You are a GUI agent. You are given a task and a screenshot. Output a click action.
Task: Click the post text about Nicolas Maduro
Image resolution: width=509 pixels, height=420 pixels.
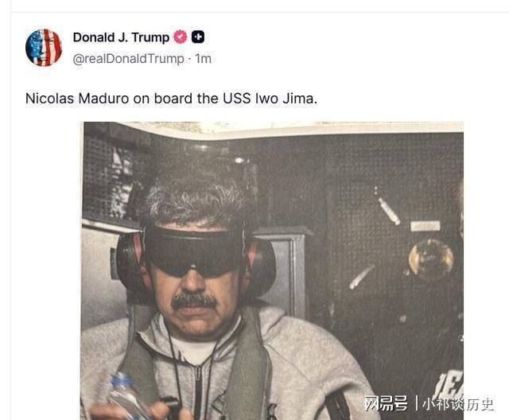172,99
